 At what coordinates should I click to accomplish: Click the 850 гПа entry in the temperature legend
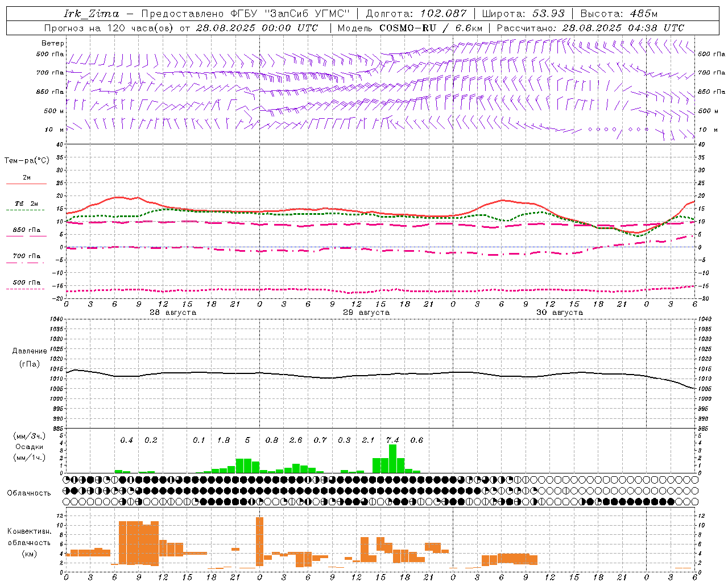[27, 232]
